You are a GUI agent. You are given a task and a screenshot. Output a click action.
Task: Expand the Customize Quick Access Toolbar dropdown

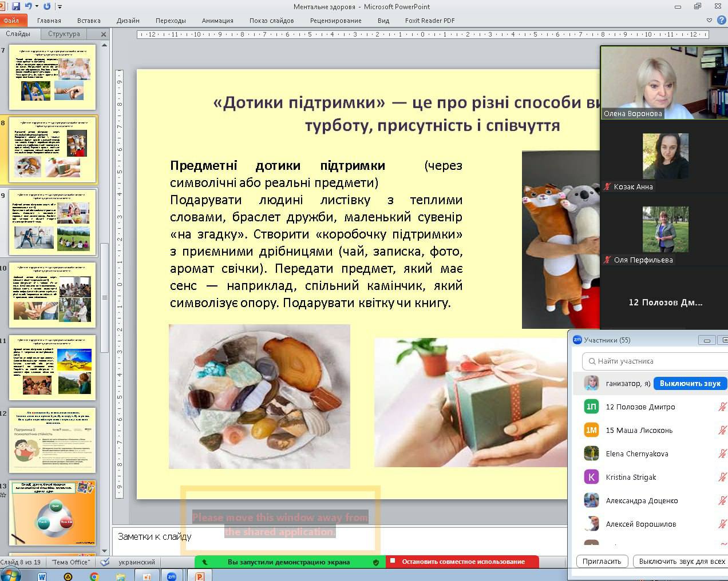tap(60, 7)
